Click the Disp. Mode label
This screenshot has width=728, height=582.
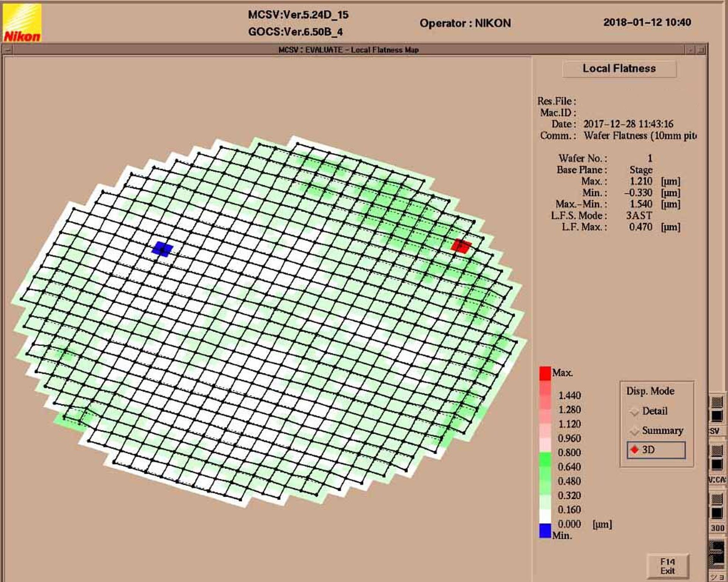(x=650, y=391)
